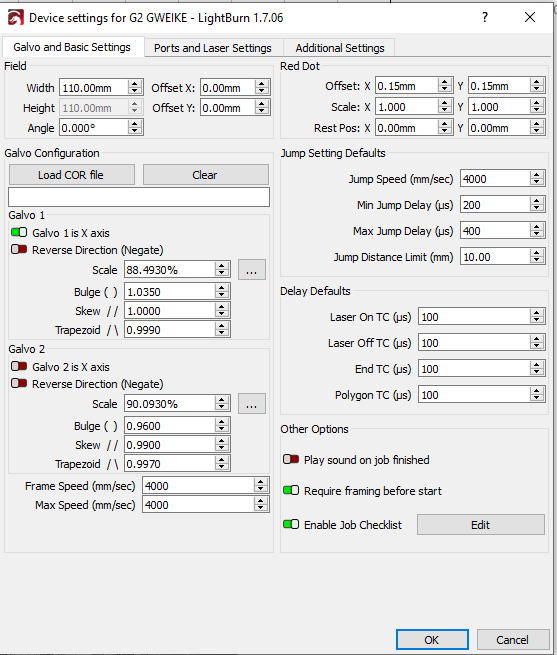Enable Play sound on job finished
Viewport: 557px width, 655px height.
(x=291, y=460)
